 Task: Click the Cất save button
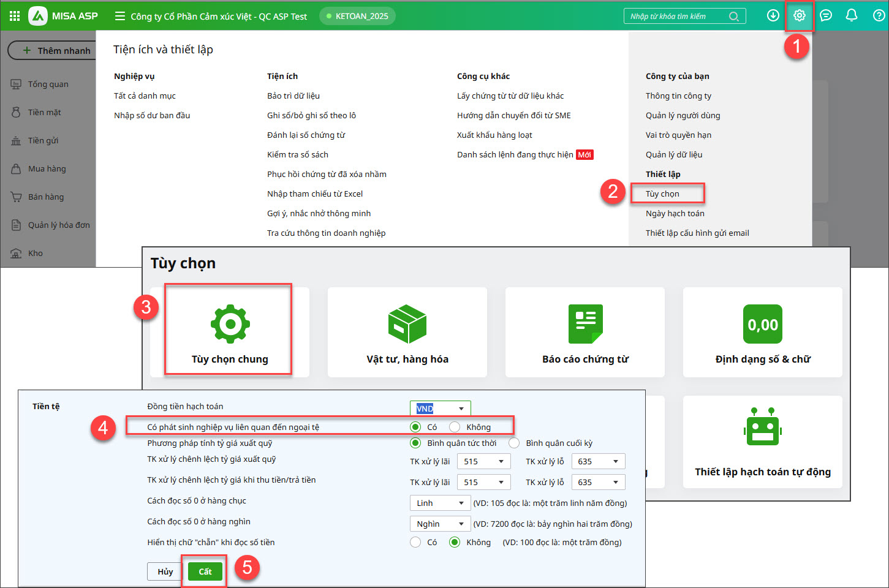(205, 571)
